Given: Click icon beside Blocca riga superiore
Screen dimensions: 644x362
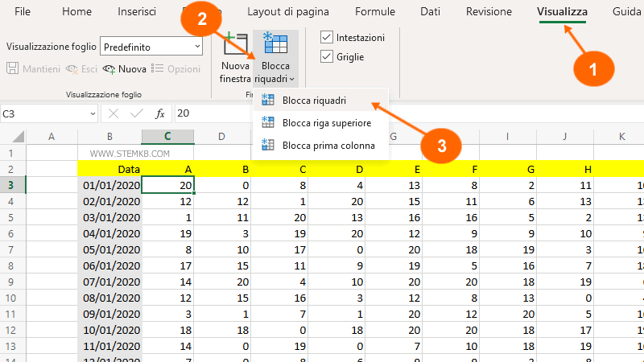Looking at the screenshot, I should coord(268,123).
